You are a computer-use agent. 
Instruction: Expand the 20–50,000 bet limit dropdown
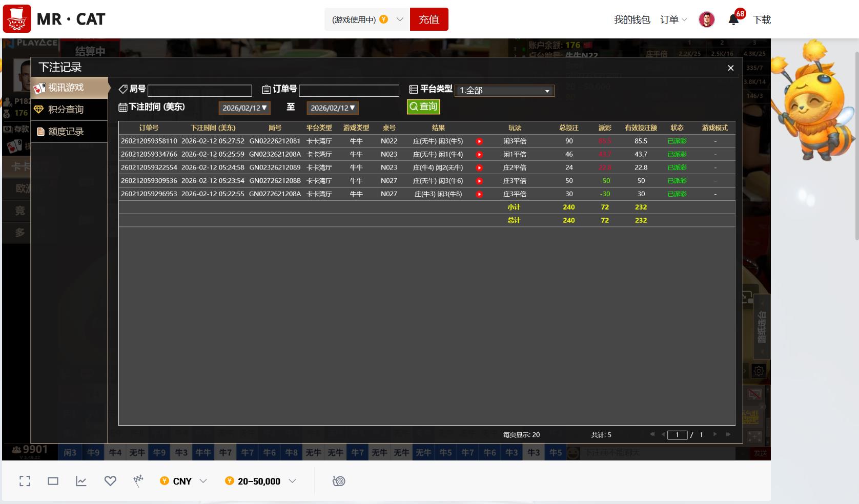point(260,481)
